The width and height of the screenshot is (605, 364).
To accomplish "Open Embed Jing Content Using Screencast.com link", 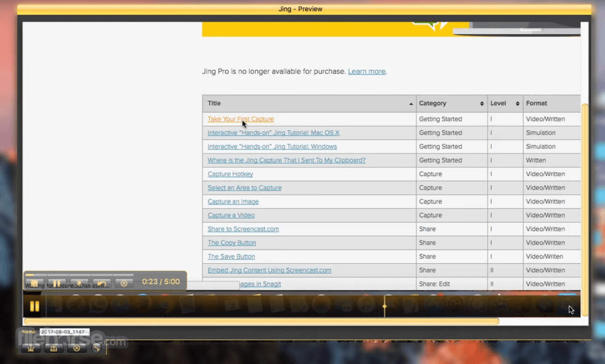I will click(269, 270).
